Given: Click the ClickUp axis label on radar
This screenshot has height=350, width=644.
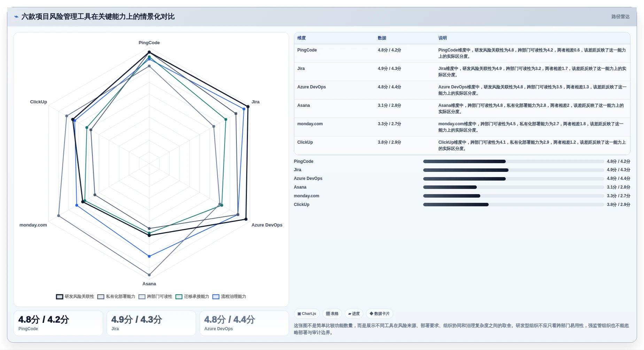Looking at the screenshot, I should tap(38, 102).
